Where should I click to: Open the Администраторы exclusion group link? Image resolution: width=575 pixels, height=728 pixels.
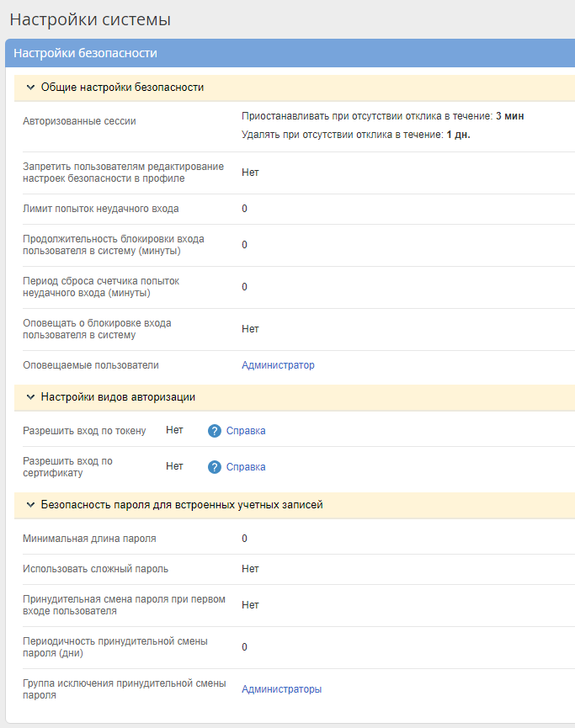click(x=281, y=689)
